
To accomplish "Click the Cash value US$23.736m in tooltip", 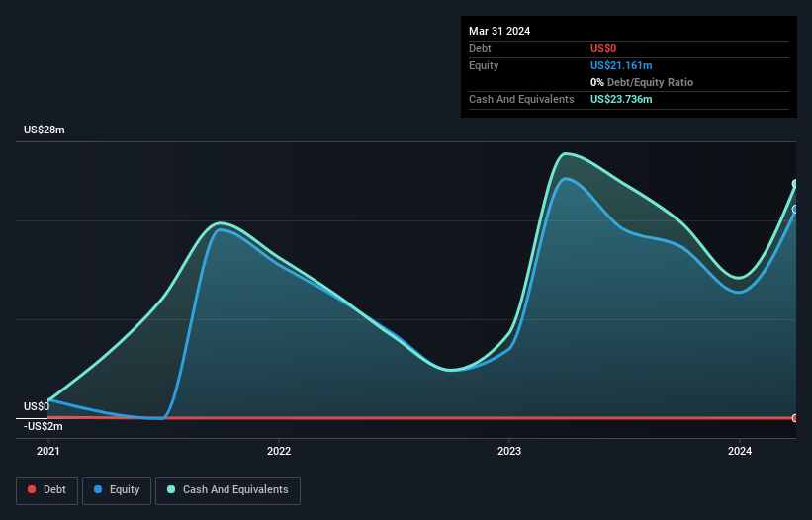I will click(621, 99).
